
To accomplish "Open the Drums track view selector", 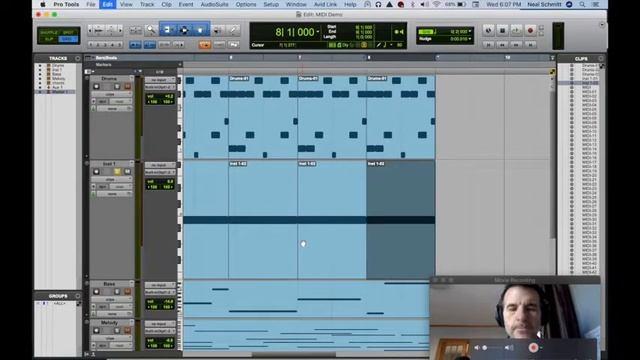I will (x=111, y=94).
